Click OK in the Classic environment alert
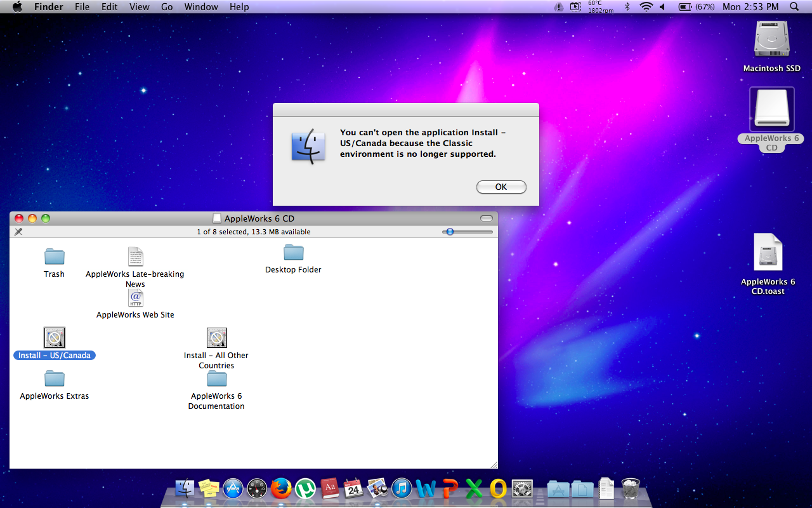Image resolution: width=812 pixels, height=508 pixels. 501,187
